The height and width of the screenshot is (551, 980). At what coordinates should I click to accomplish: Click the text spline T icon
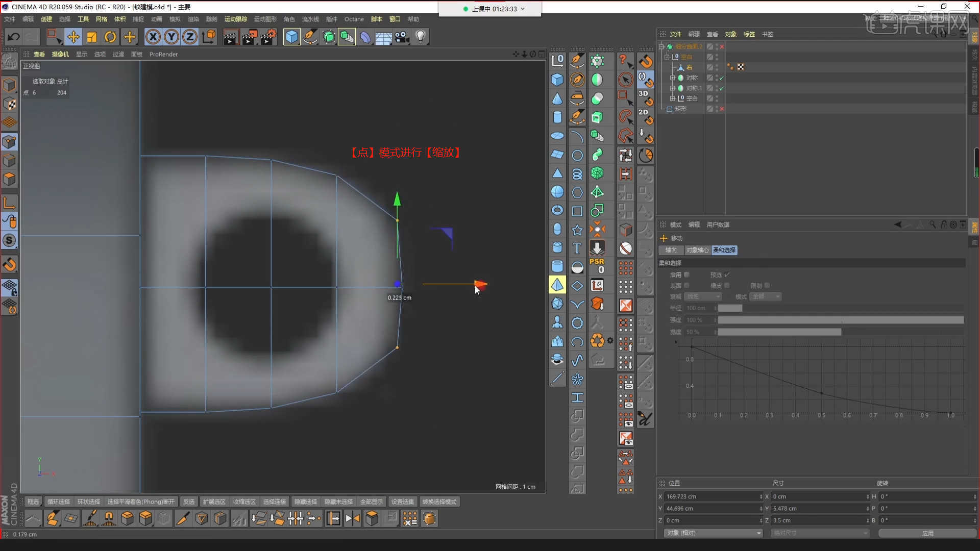[577, 248]
